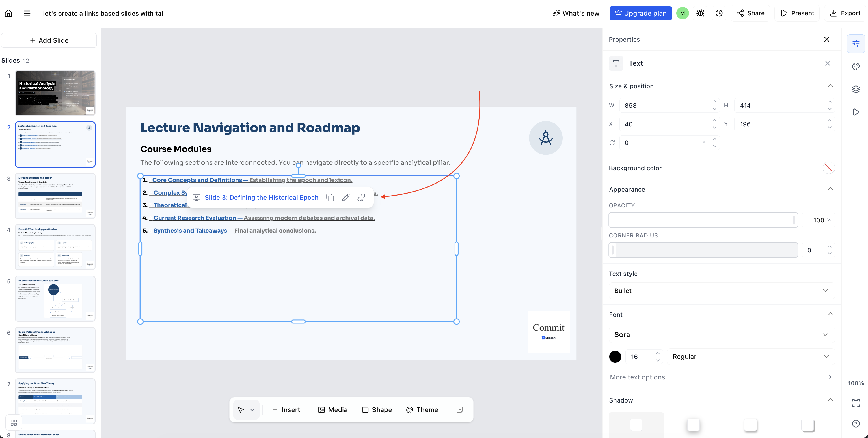Image resolution: width=868 pixels, height=438 pixels.
Task: Click the compass icon on slide
Action: pyautogui.click(x=545, y=138)
